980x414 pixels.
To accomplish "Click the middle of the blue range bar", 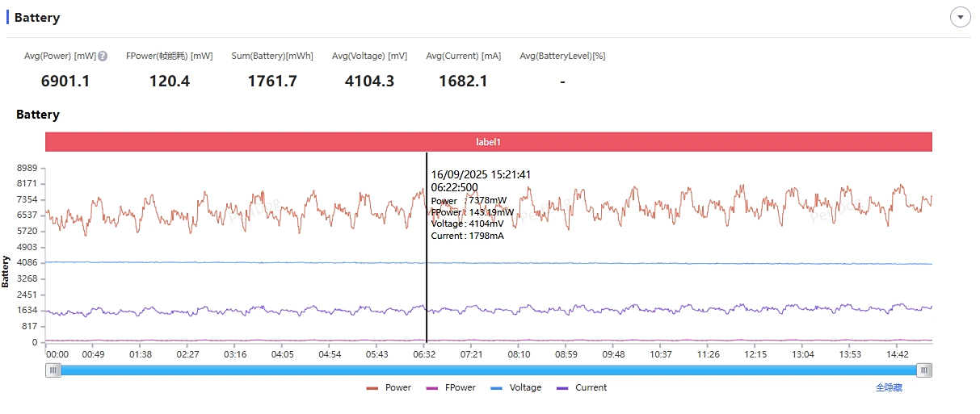I will coord(489,370).
